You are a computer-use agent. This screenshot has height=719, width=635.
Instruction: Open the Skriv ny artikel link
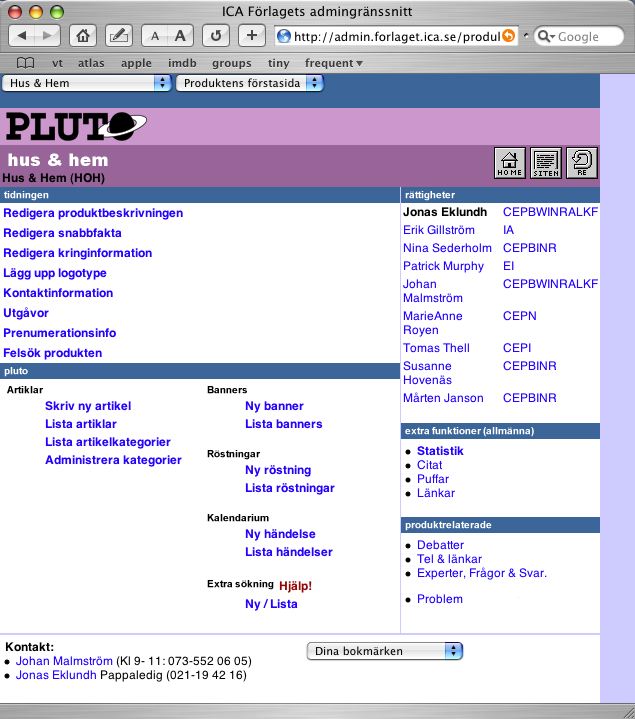(x=88, y=406)
